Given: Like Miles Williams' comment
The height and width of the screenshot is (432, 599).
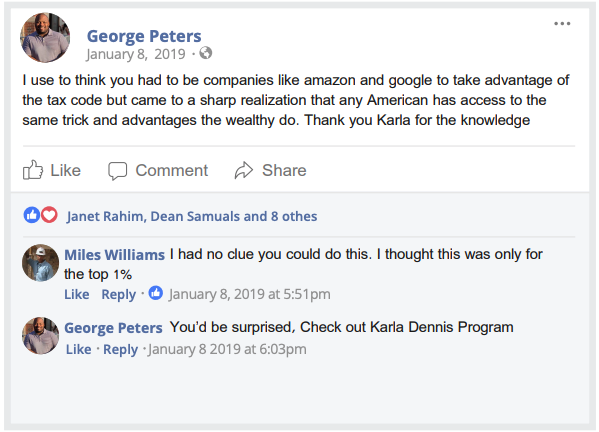Looking at the screenshot, I should [x=76, y=294].
